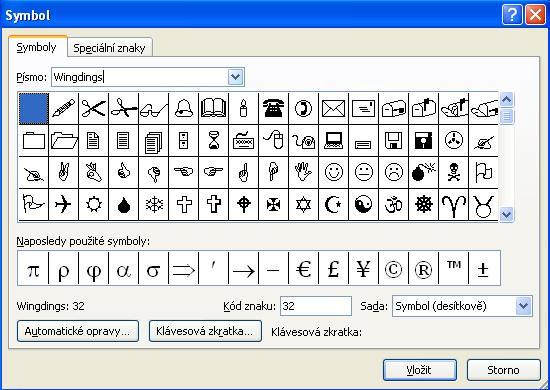Viewport: 550px width, 390px height.
Task: Pick recently used pound sign
Action: (334, 268)
